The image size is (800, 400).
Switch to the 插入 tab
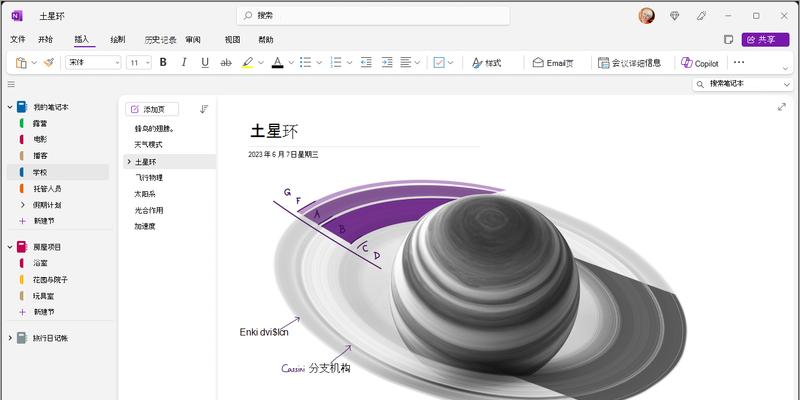[x=82, y=39]
